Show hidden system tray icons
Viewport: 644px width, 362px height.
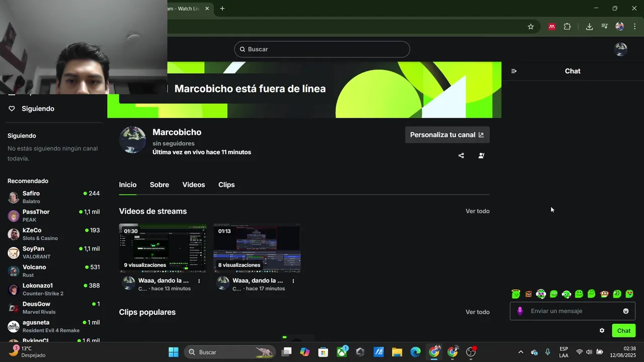click(521, 352)
